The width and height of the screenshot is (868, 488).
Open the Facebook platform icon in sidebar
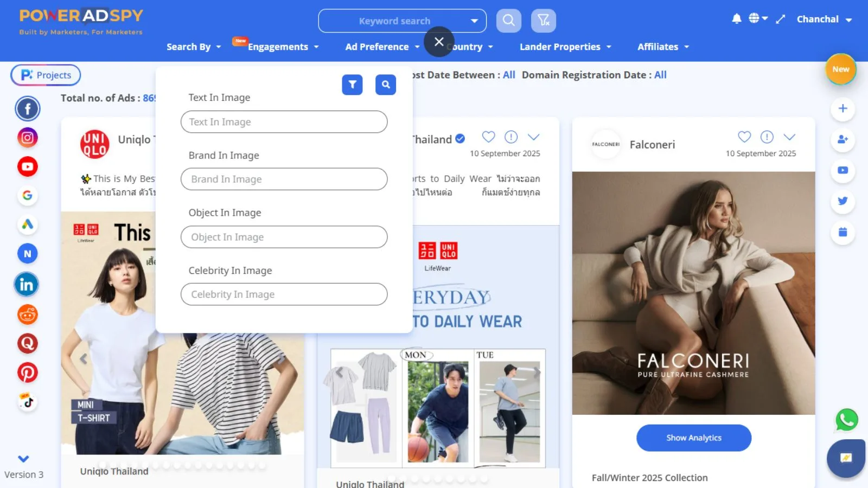tap(28, 108)
